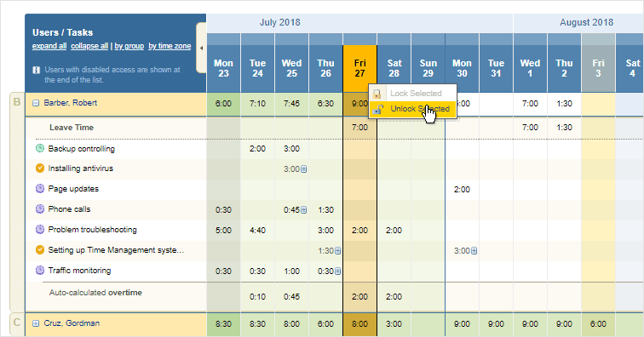Open Barber, Robert user name link
The image size is (644, 337).
70,103
